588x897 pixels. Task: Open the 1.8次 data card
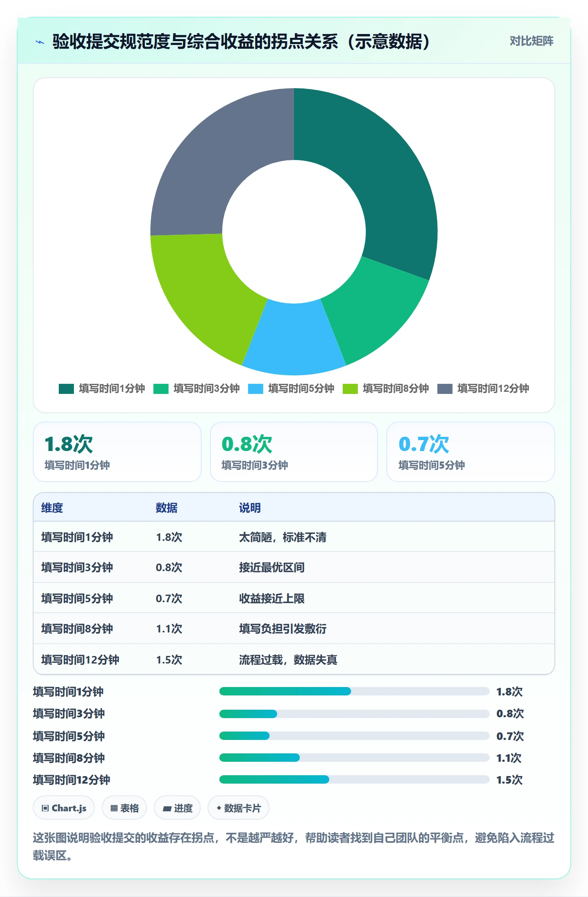pos(117,452)
